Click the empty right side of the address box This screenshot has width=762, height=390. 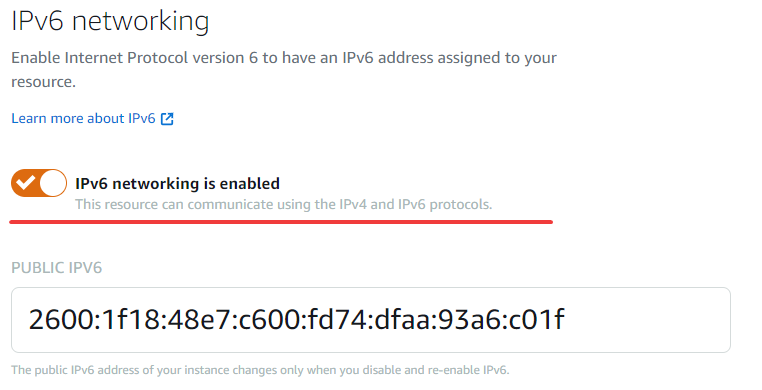(x=646, y=320)
